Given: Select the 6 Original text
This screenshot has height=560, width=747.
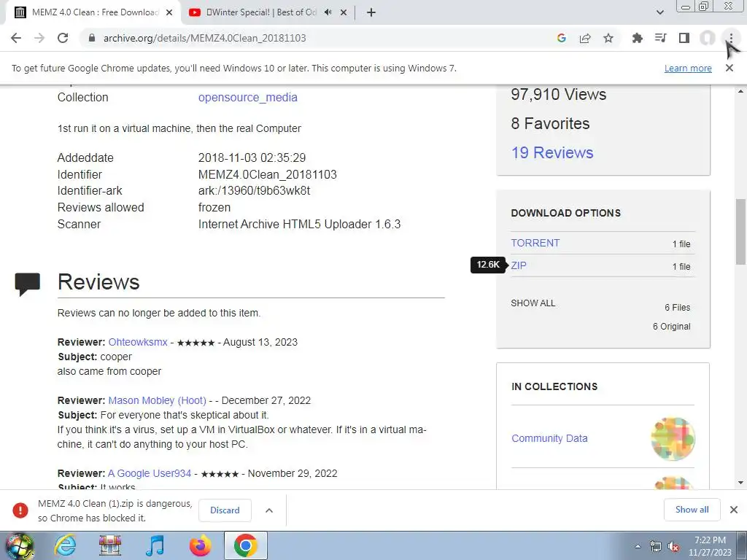Looking at the screenshot, I should tap(671, 327).
